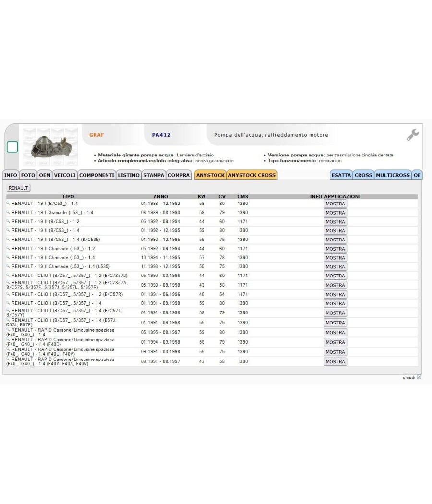This screenshot has width=432, height=504.
Task: Click the PA412 article code
Action: point(161,135)
